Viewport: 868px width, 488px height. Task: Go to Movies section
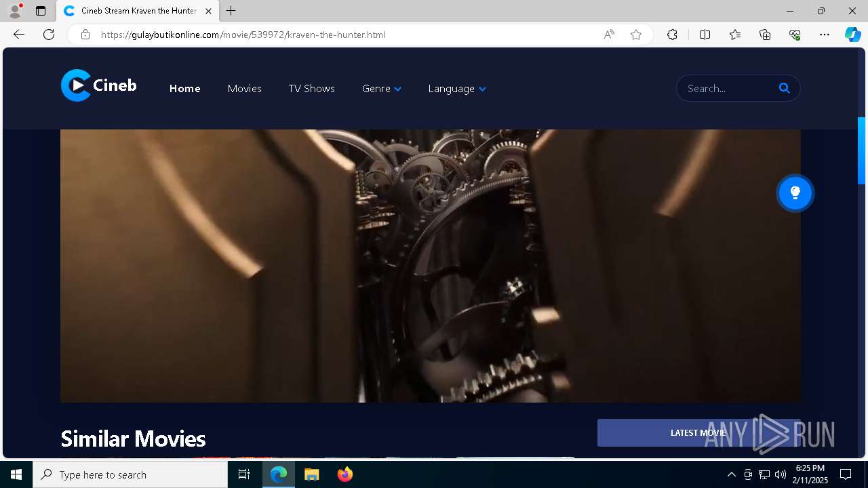pos(244,89)
